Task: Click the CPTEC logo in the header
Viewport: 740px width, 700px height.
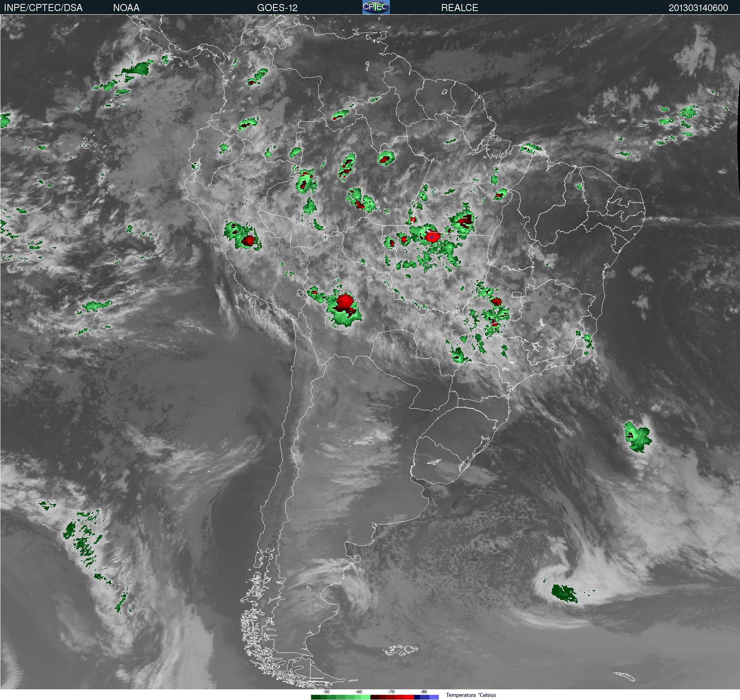Action: coord(376,7)
